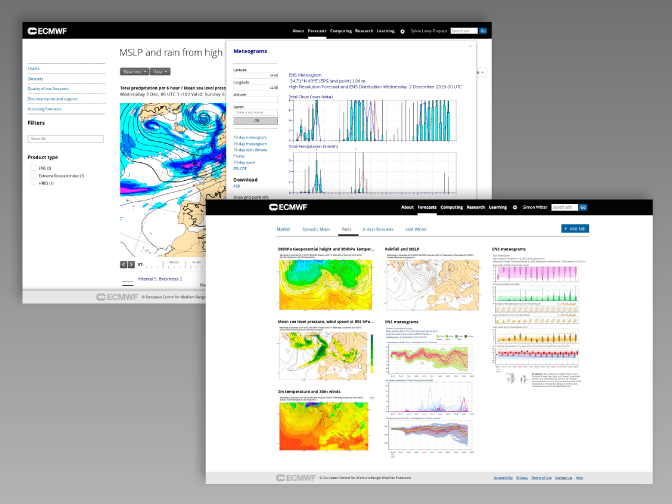This screenshot has height=504, width=672.
Task: Select the 6 days forecasts tab
Action: (377, 229)
